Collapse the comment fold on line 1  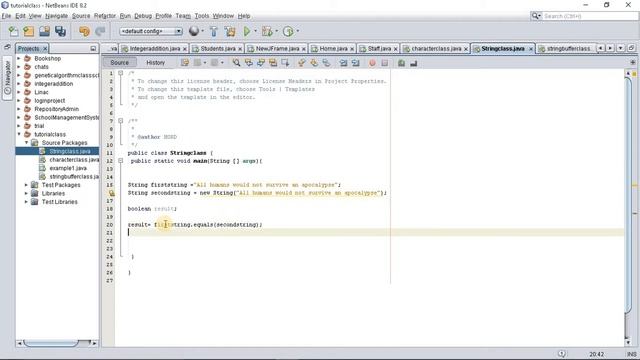coord(120,73)
